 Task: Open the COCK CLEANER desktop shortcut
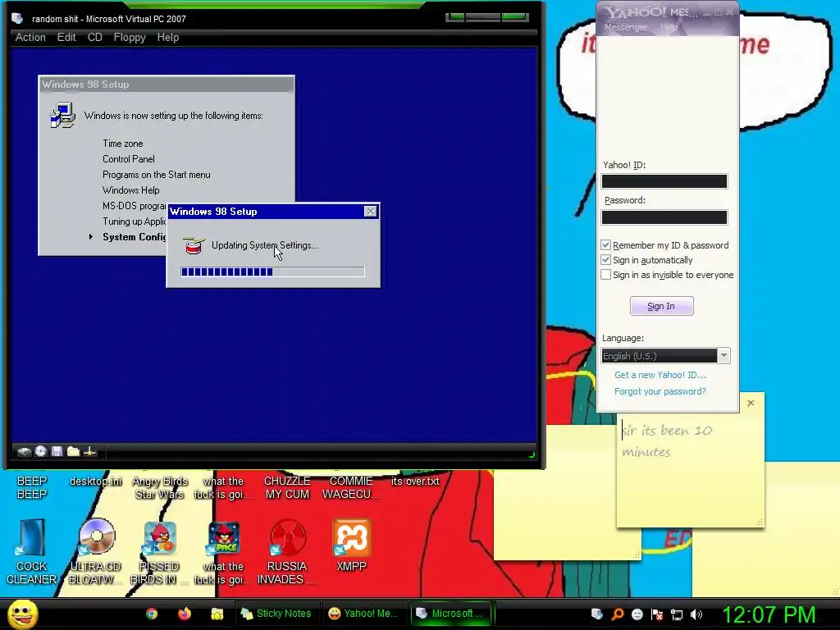coord(31,552)
